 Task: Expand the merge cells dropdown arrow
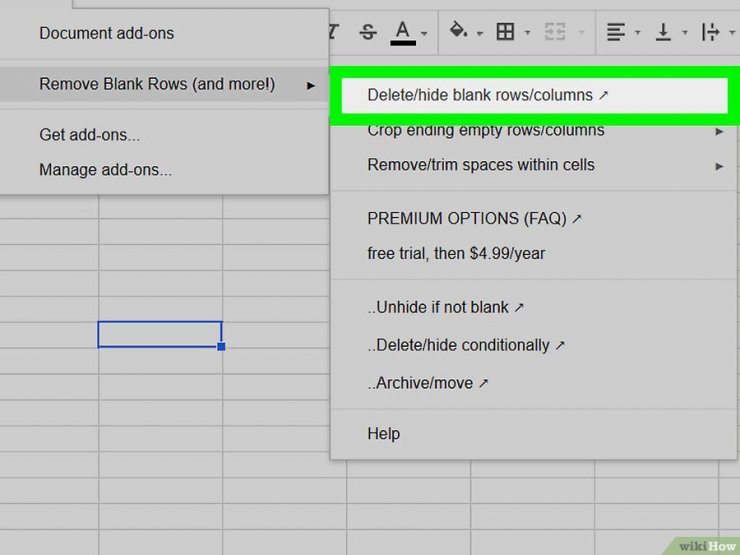[x=581, y=33]
